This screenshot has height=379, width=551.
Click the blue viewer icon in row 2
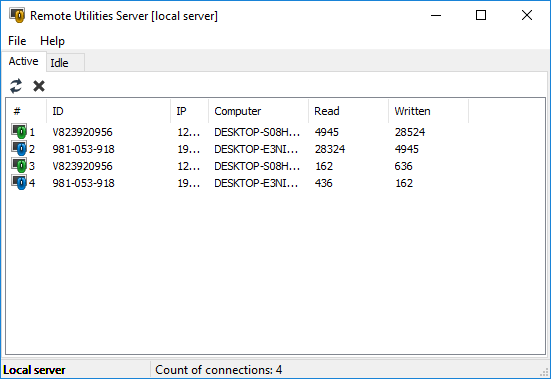[x=19, y=148]
